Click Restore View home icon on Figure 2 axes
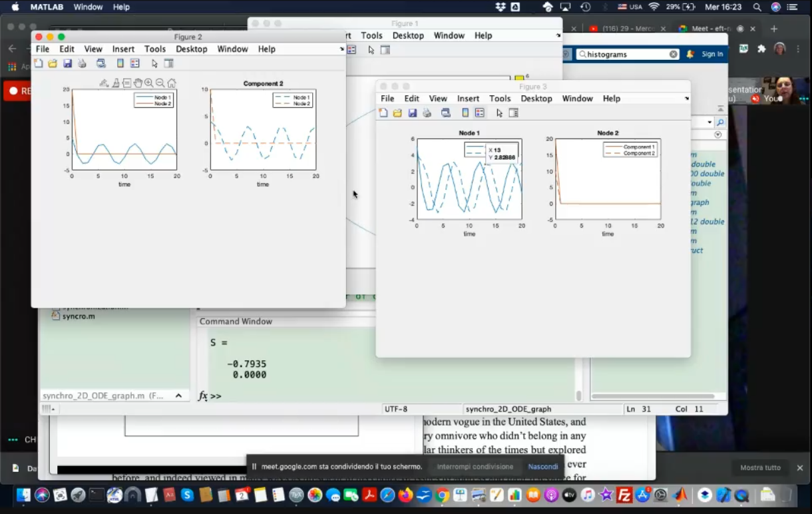 coord(172,83)
